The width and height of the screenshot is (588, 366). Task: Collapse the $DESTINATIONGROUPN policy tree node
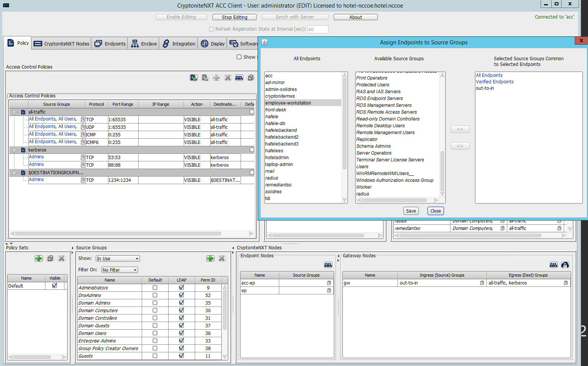point(14,173)
